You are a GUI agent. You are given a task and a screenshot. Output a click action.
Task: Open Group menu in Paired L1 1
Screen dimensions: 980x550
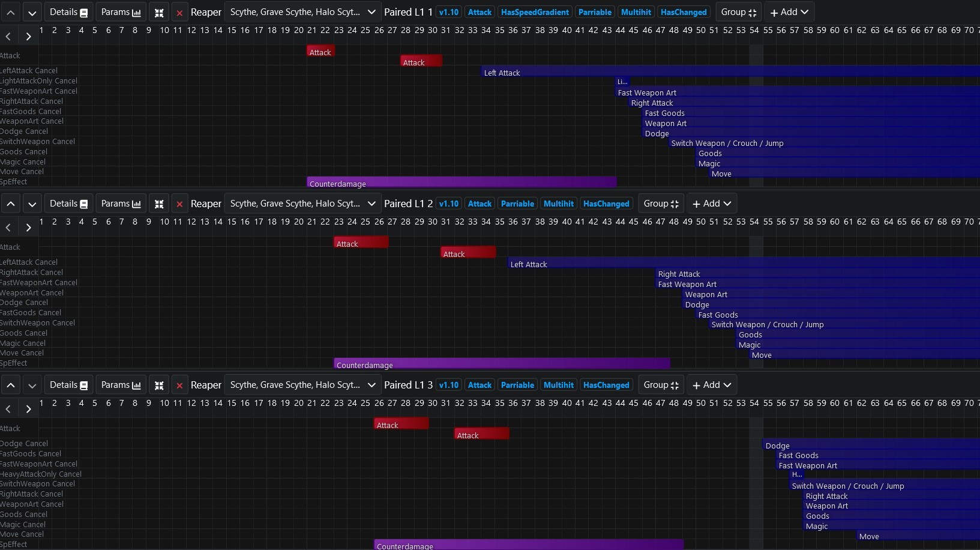(738, 12)
